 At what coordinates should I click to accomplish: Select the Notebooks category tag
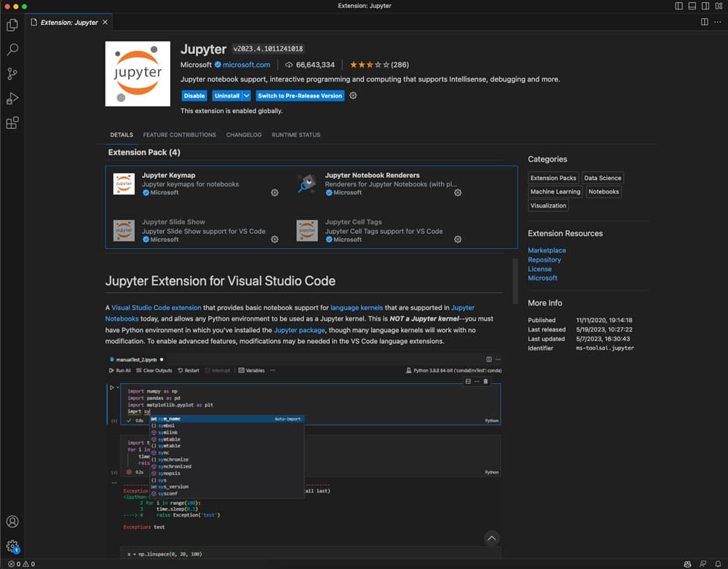(603, 192)
